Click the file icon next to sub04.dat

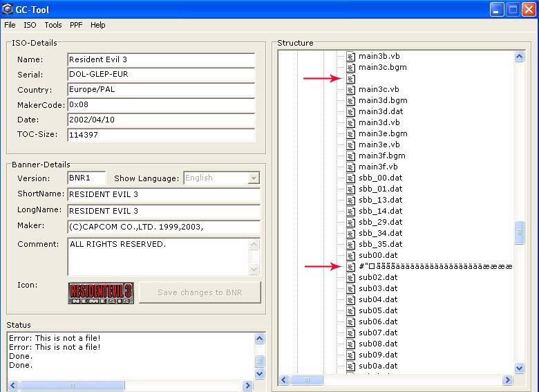pos(350,300)
